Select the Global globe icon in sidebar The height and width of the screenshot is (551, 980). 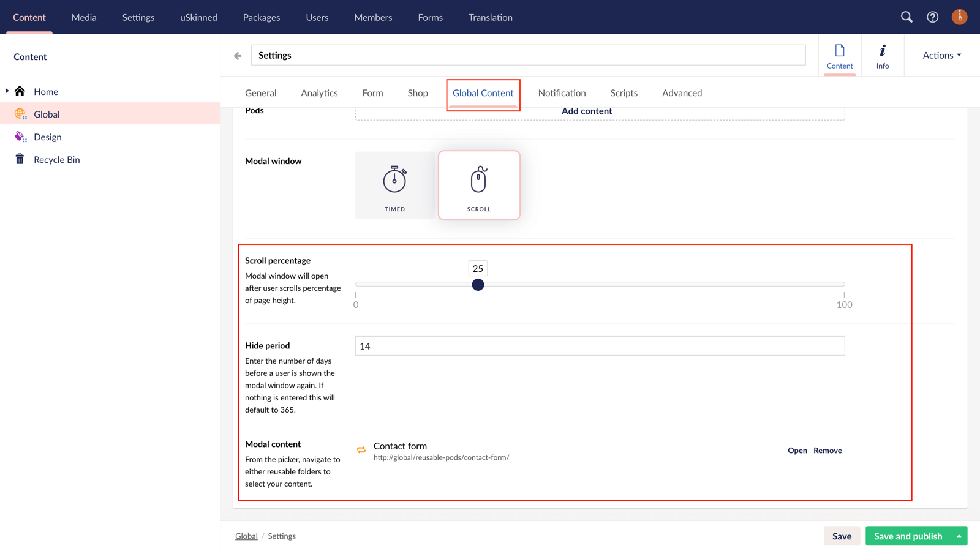(20, 114)
